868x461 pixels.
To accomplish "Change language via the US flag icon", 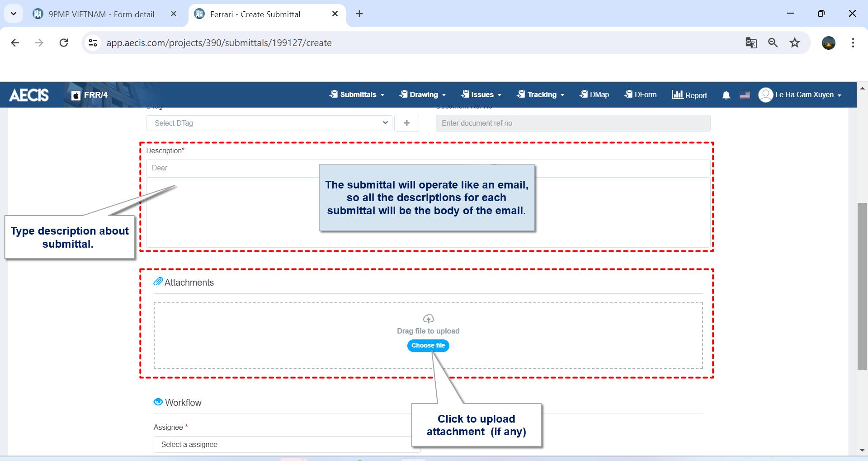I will (x=745, y=95).
